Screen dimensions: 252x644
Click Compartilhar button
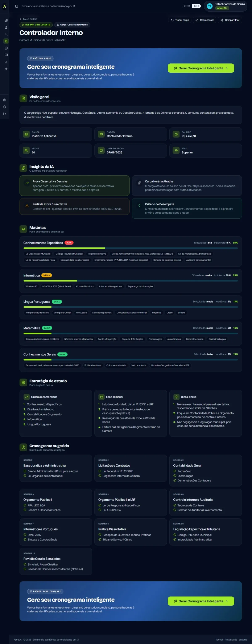tap(230, 20)
